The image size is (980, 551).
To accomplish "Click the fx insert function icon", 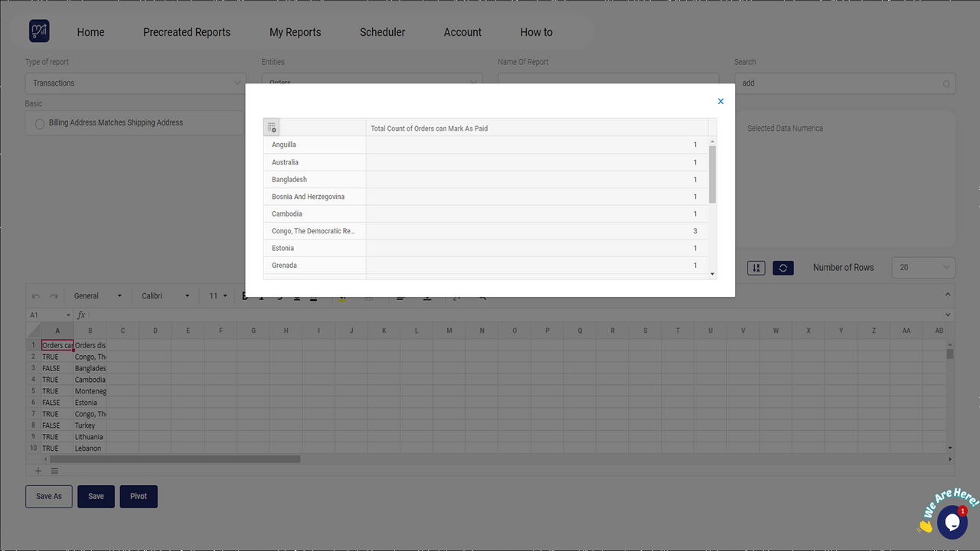I will tap(81, 315).
